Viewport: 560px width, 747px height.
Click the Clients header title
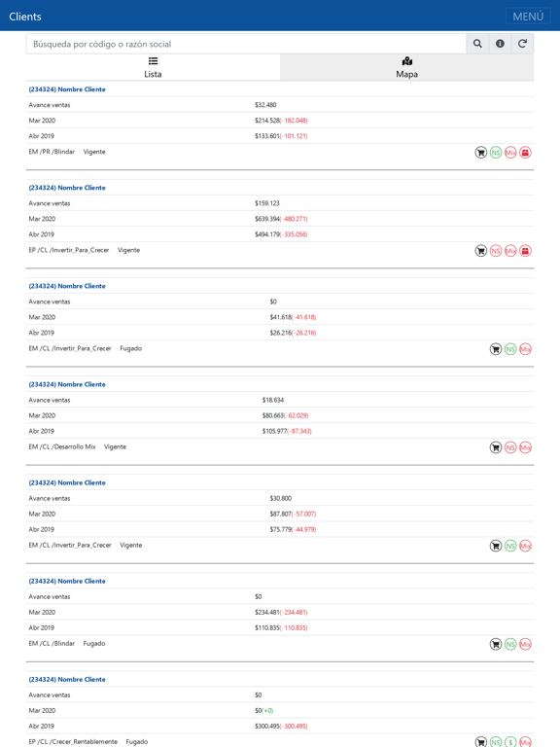pos(25,17)
